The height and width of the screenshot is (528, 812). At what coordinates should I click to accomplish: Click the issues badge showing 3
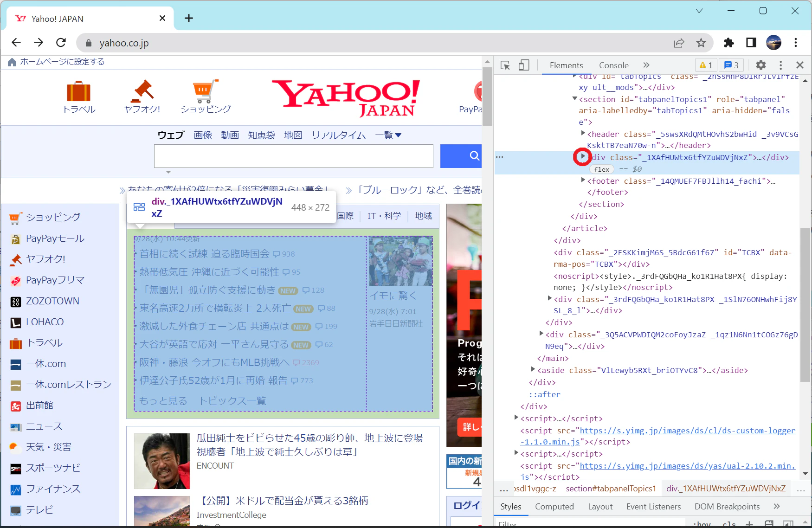tap(731, 65)
